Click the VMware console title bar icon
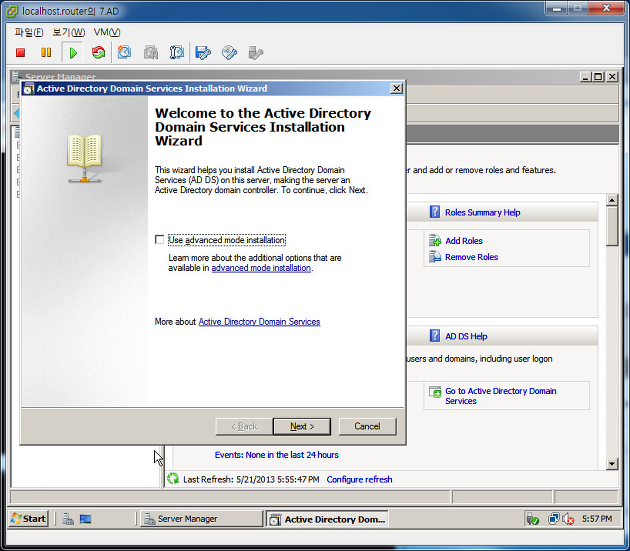Image resolution: width=630 pixels, height=551 pixels. pos(12,11)
